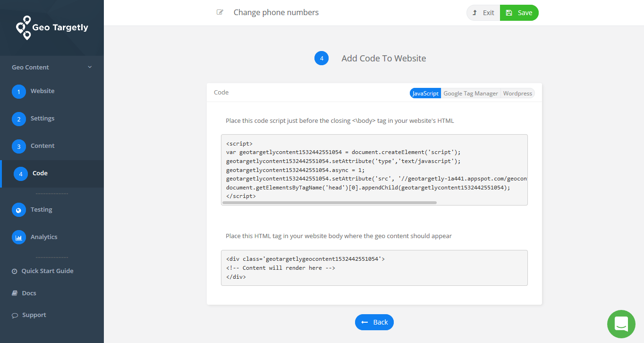This screenshot has width=644, height=343.
Task: Click the 'Code' panel header label
Action: (x=221, y=93)
